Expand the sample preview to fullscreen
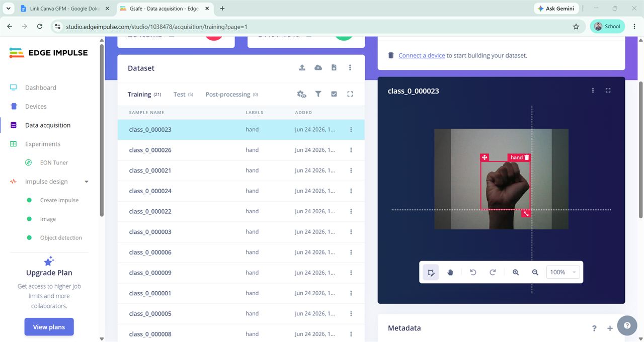 pos(608,91)
